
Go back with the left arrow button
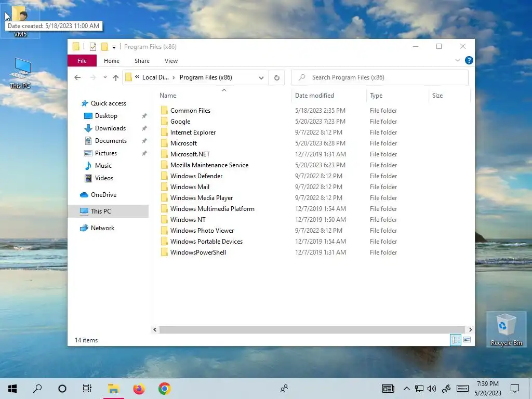(x=77, y=77)
